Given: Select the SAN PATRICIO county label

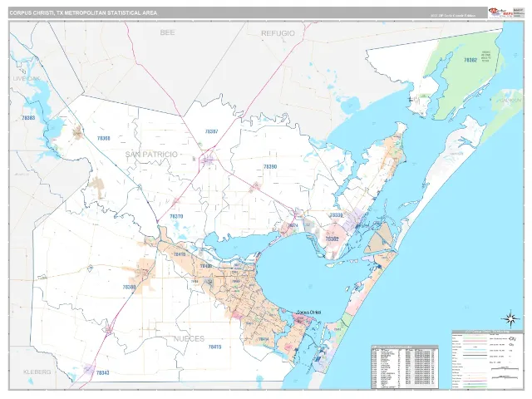Looking at the screenshot, I should (x=151, y=155).
